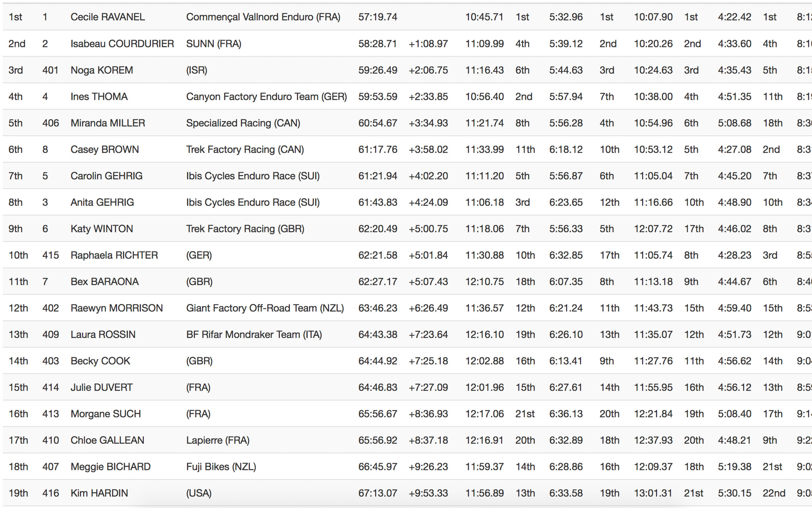Click rider name Cecile RAVANEL
Image resolution: width=812 pixels, height=508 pixels.
pos(107,17)
